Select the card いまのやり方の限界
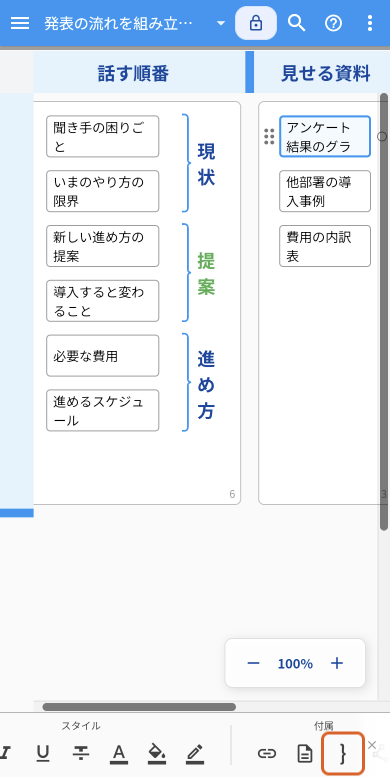The width and height of the screenshot is (390, 777). 103,191
